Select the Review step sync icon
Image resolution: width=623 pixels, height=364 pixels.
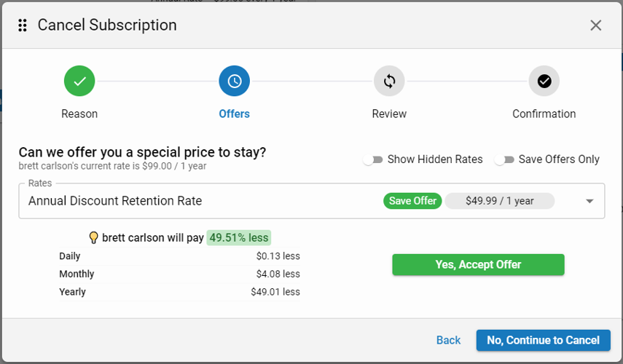(389, 81)
